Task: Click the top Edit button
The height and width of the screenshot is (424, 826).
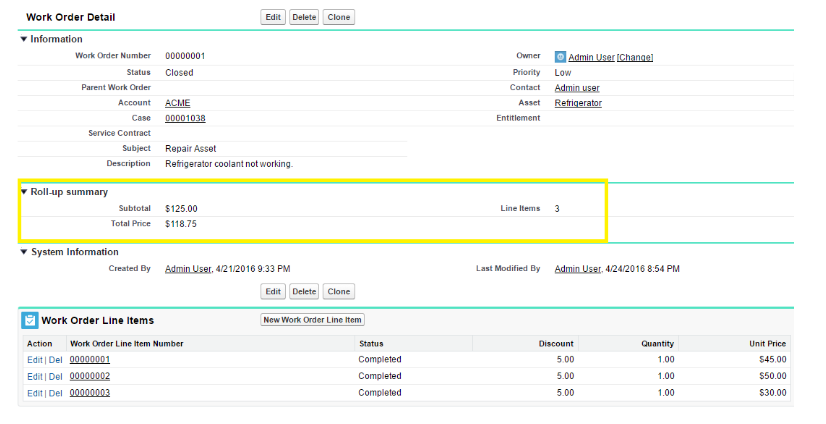Action: (x=272, y=17)
